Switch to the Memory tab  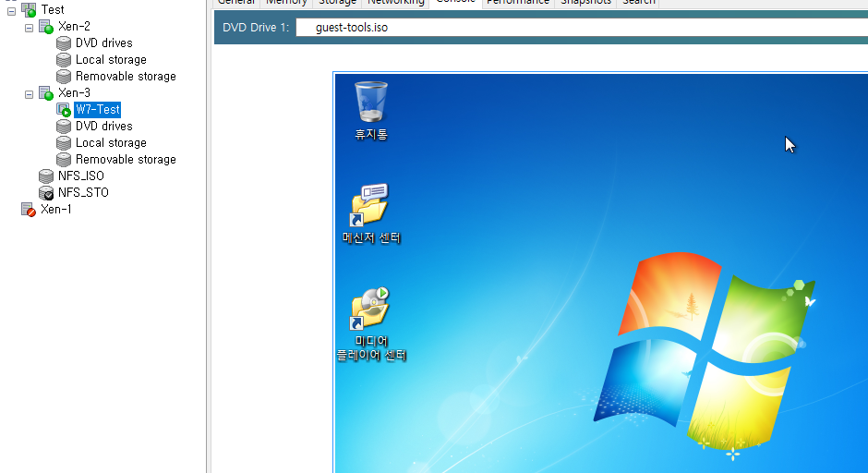(286, 3)
